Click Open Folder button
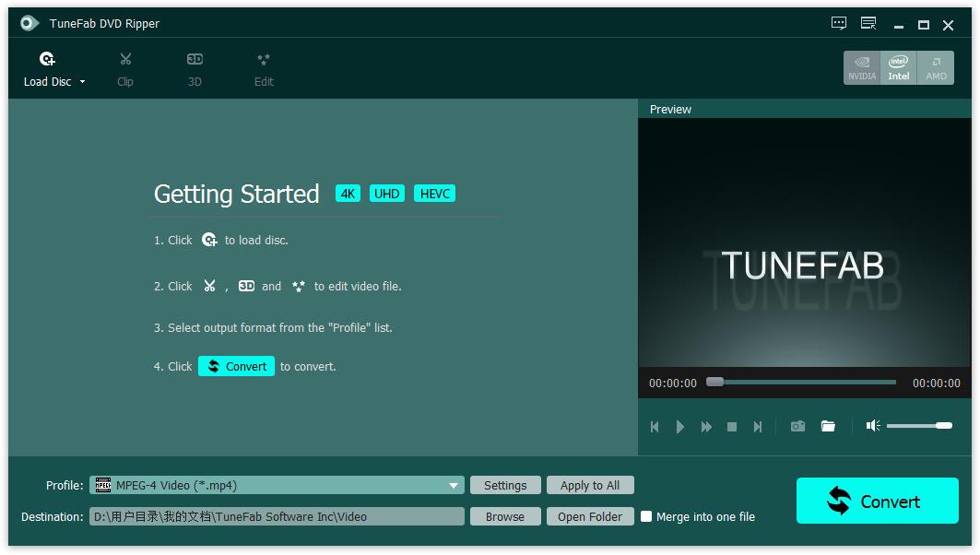 tap(590, 516)
